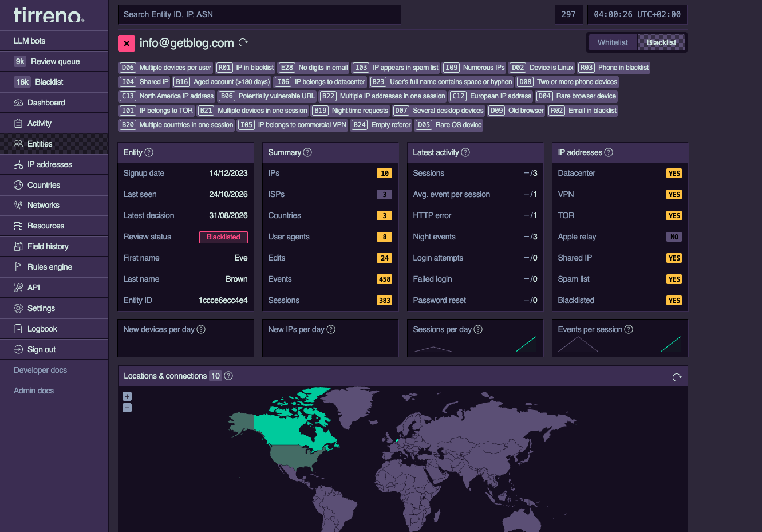Open the Developer docs link
This screenshot has width=762, height=532.
(40, 370)
